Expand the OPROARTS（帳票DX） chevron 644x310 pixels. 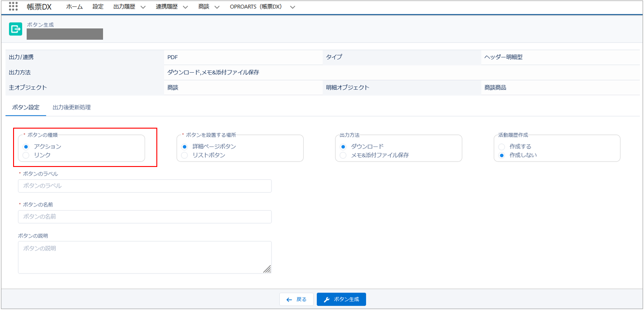click(x=292, y=7)
